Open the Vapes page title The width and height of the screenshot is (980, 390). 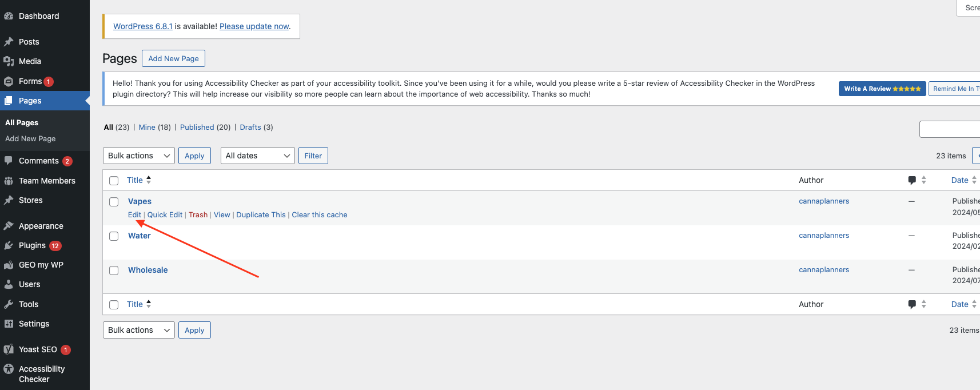140,201
